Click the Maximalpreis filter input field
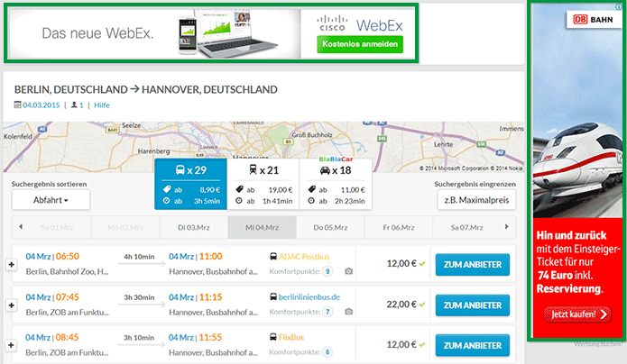Screen dimensions: 627x364 [476, 200]
